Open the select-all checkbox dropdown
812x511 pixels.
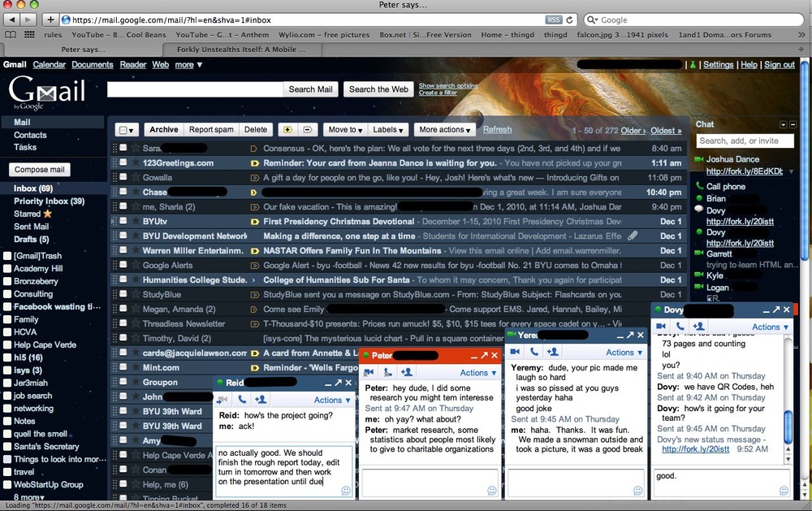pyautogui.click(x=127, y=130)
